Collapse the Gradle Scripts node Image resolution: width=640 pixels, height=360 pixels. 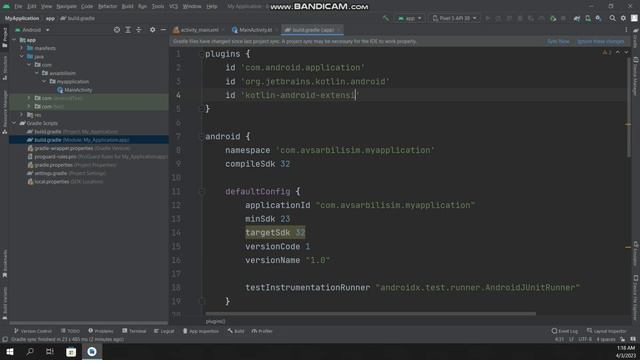[x=14, y=123]
